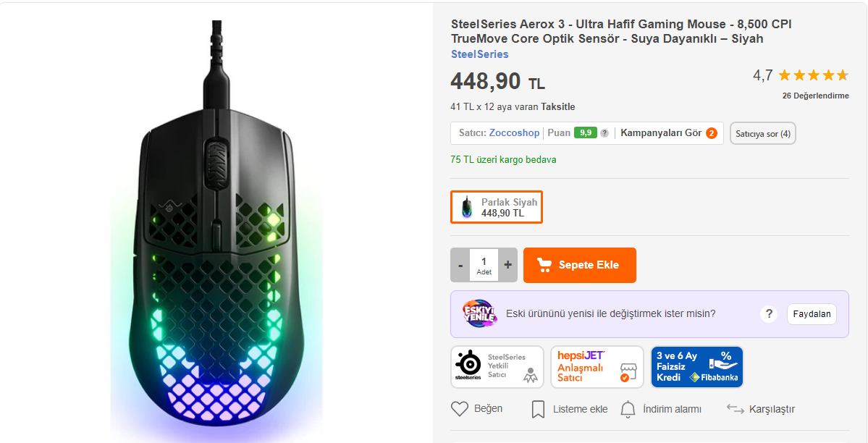Image resolution: width=868 pixels, height=443 pixels.
Task: Decrease quantity with the minus button
Action: click(x=460, y=265)
